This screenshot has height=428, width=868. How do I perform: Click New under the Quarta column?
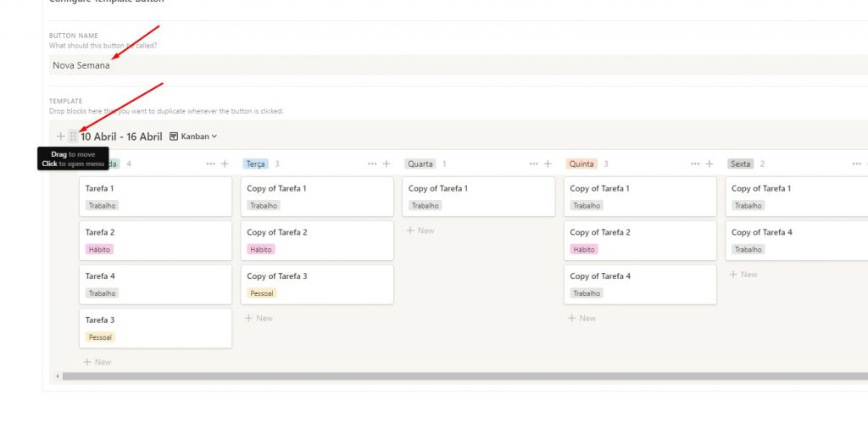(420, 231)
